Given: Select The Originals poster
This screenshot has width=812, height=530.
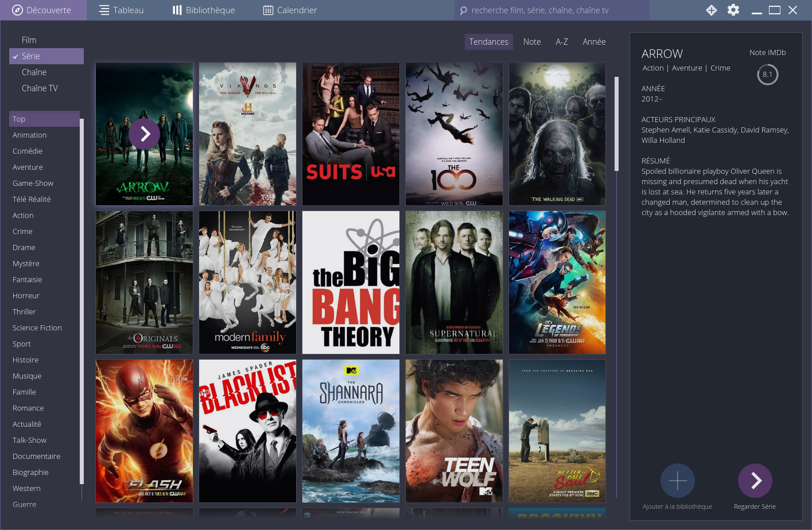Looking at the screenshot, I should click(144, 282).
